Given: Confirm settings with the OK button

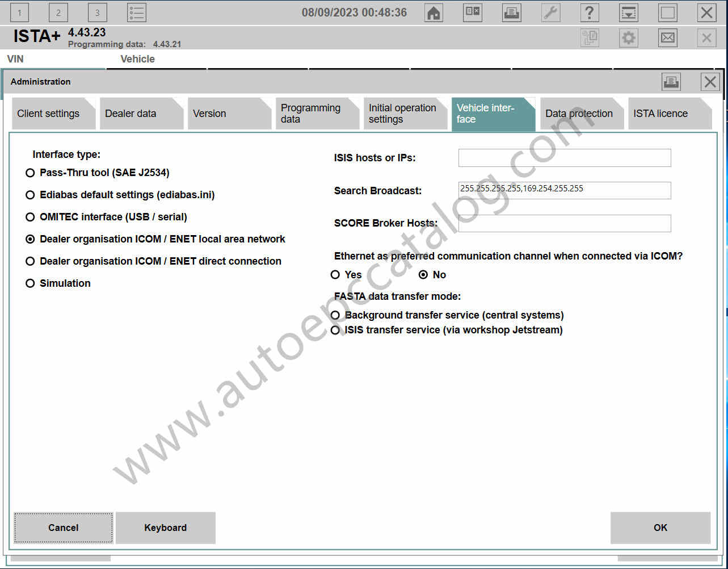Looking at the screenshot, I should point(660,528).
